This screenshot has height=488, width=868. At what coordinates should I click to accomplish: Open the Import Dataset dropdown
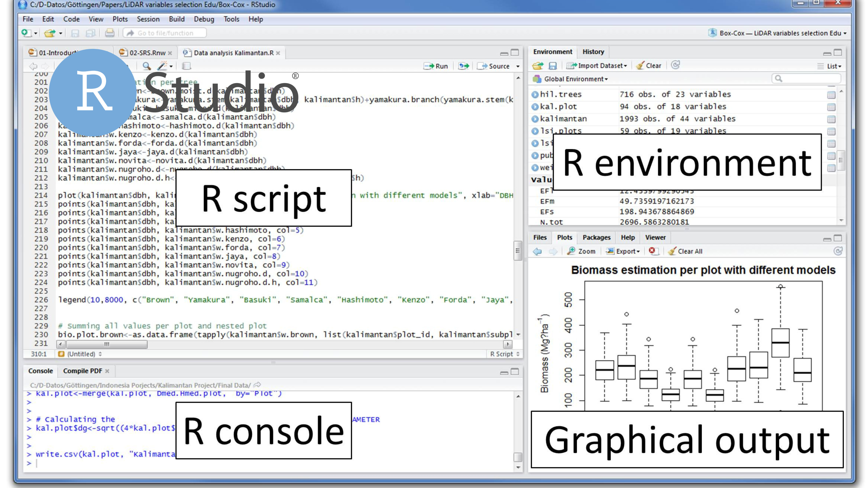596,66
